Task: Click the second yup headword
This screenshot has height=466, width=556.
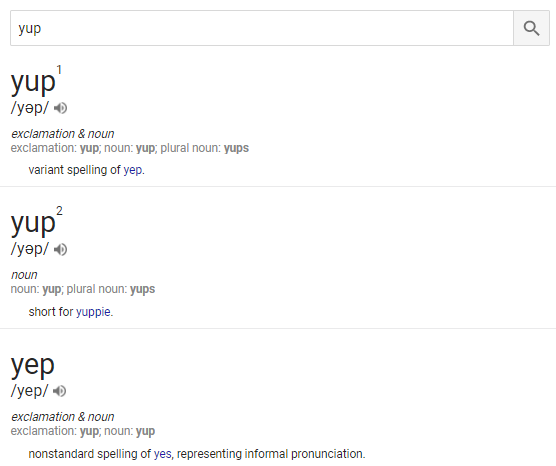Action: pyautogui.click(x=33, y=224)
